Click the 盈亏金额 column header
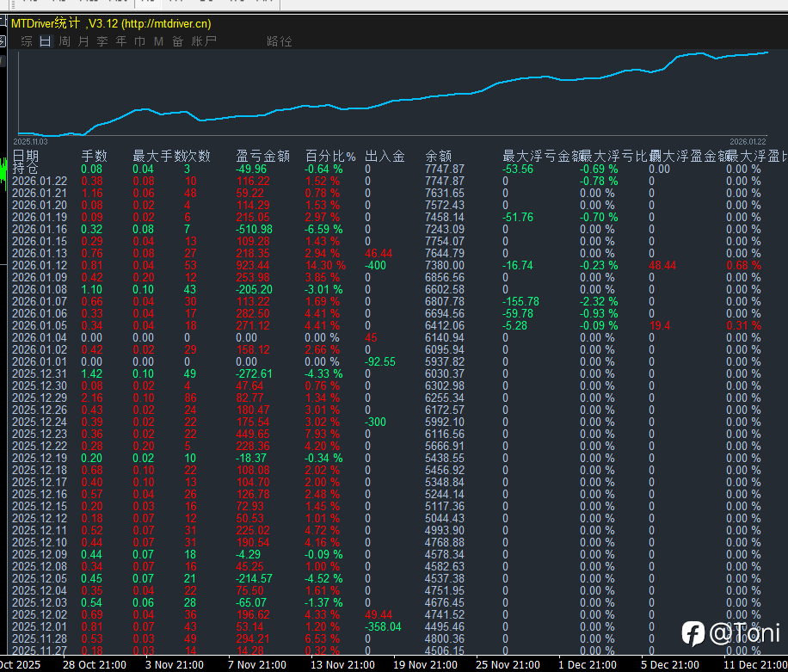788x672 pixels. pyautogui.click(x=262, y=156)
